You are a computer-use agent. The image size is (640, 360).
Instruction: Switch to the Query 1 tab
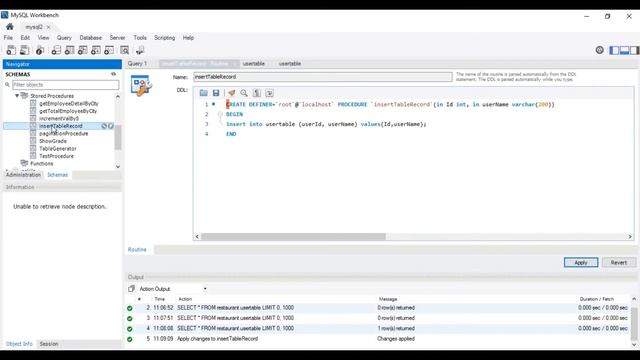point(137,64)
